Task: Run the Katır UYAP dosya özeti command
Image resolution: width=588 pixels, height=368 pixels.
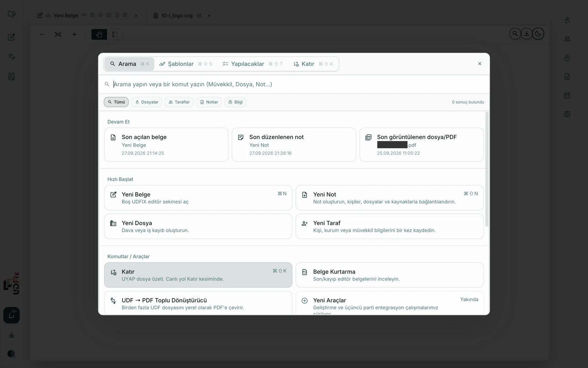Action: point(198,275)
